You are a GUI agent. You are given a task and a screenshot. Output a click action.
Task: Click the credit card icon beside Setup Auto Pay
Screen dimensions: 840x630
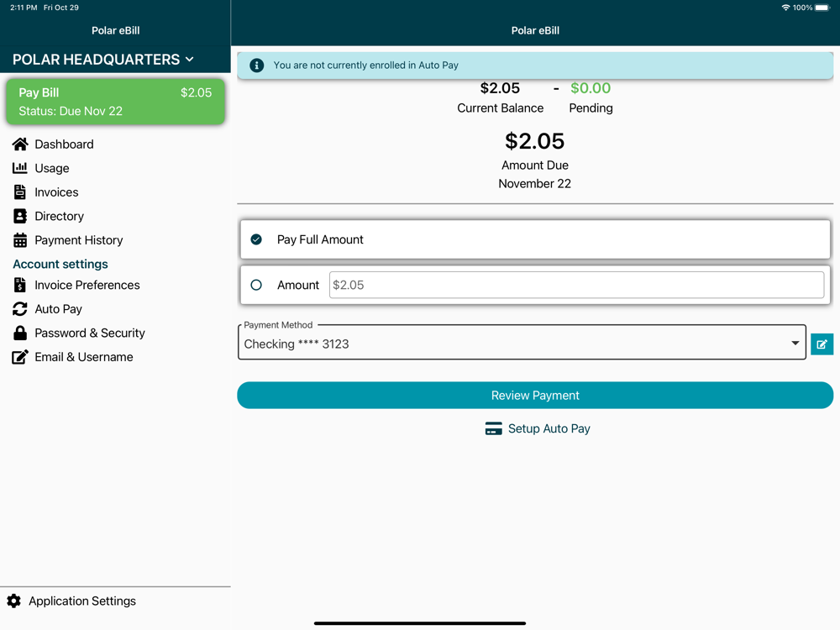point(493,428)
